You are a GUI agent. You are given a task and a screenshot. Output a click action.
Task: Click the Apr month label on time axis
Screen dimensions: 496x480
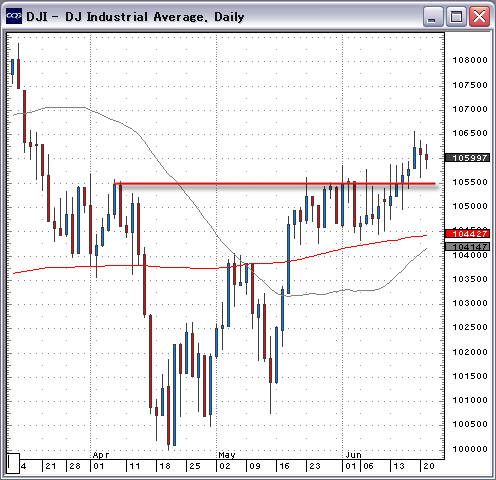click(x=101, y=455)
